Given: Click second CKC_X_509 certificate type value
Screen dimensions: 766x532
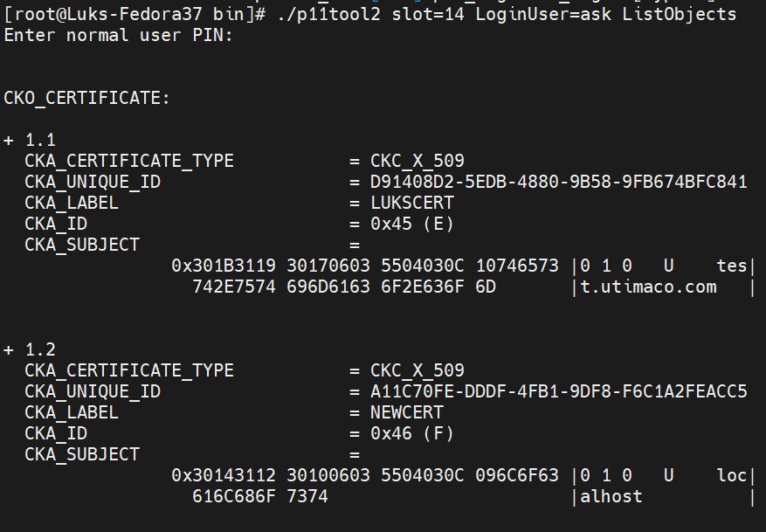Looking at the screenshot, I should click(418, 370).
